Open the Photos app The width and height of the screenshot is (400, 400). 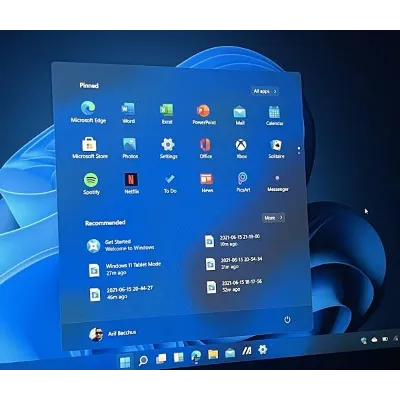pyautogui.click(x=130, y=148)
